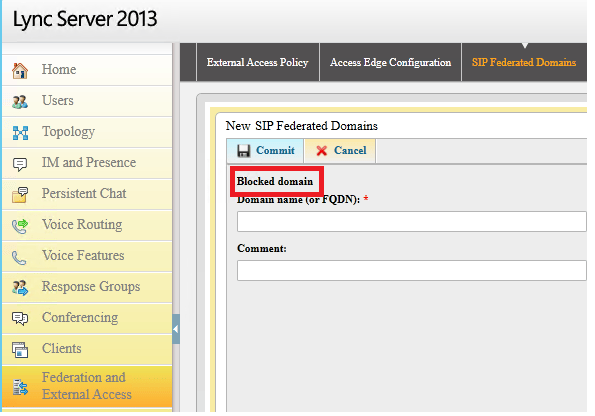Click the Persistent Chat folder icon
The width and height of the screenshot is (595, 416).
click(20, 195)
